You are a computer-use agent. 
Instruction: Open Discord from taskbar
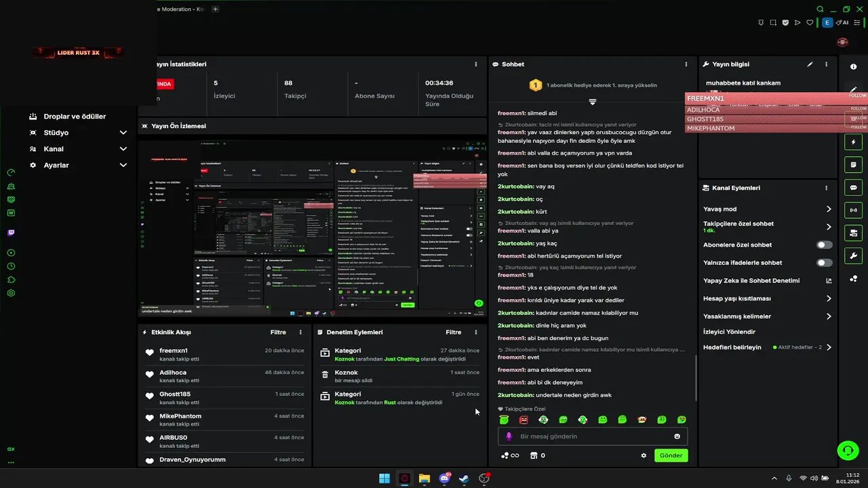pos(445,479)
